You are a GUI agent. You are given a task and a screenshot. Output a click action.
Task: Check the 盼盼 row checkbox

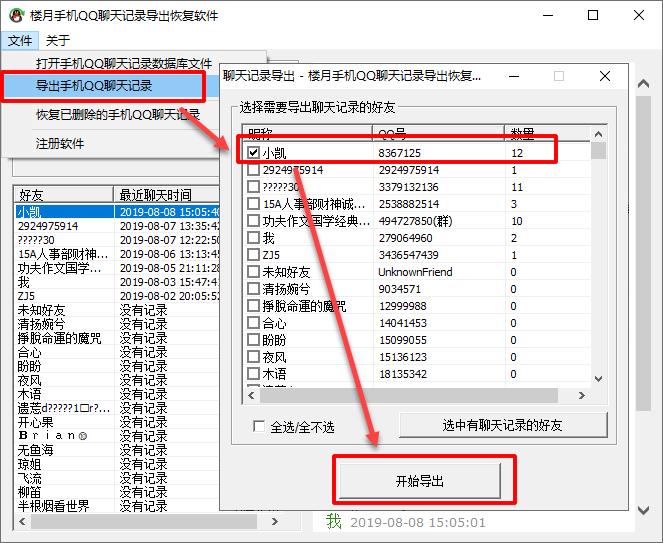(253, 340)
